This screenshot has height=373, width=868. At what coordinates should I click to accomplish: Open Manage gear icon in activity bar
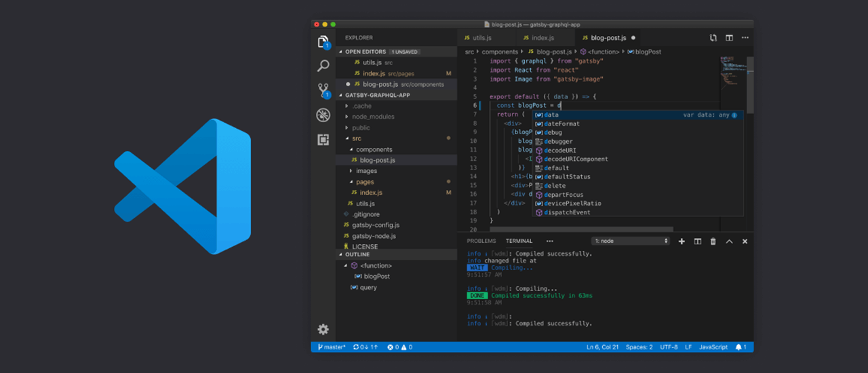323,330
